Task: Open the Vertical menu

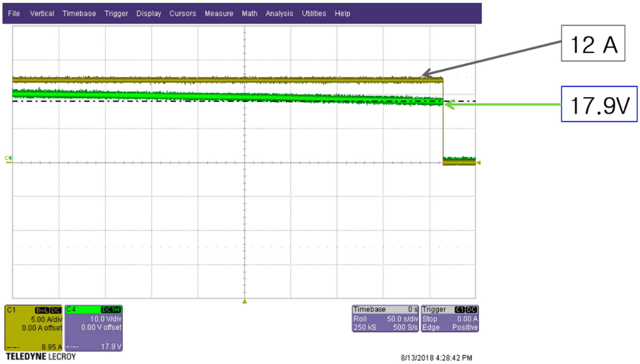Action: coord(42,14)
